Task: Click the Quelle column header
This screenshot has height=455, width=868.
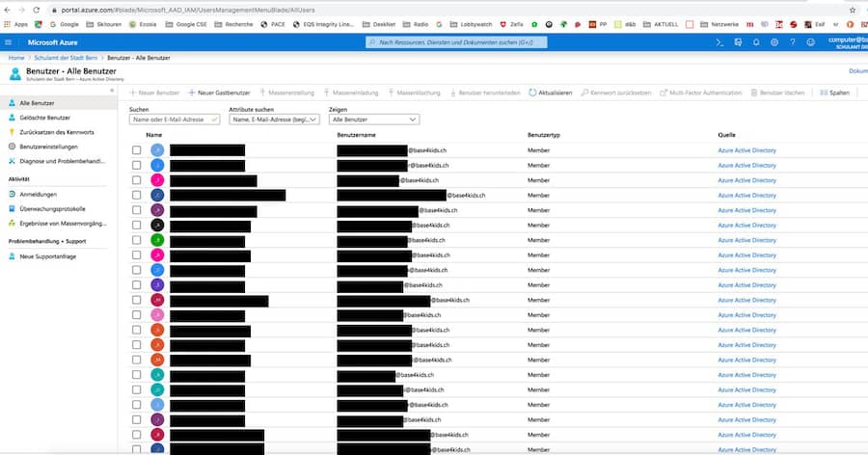Action: tap(726, 135)
